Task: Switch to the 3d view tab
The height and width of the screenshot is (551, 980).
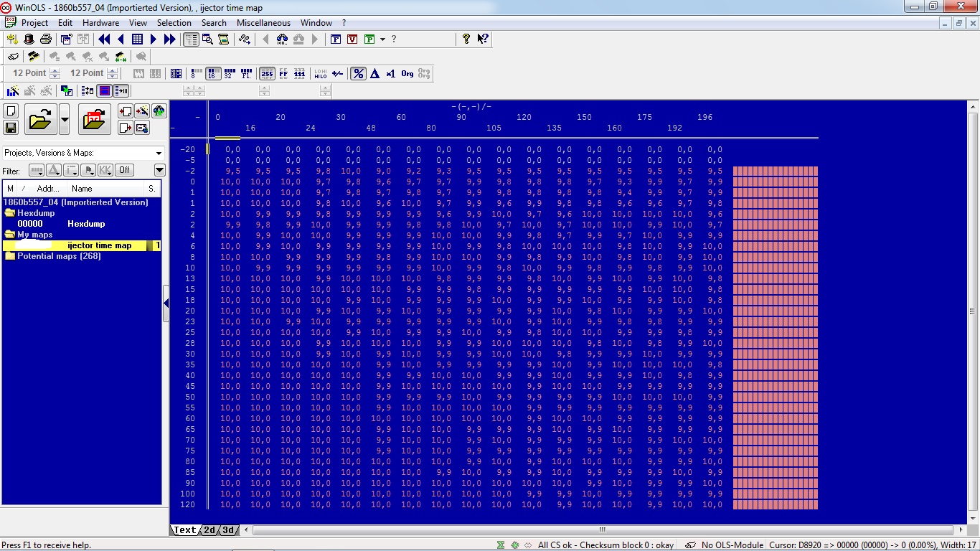Action: [x=228, y=530]
